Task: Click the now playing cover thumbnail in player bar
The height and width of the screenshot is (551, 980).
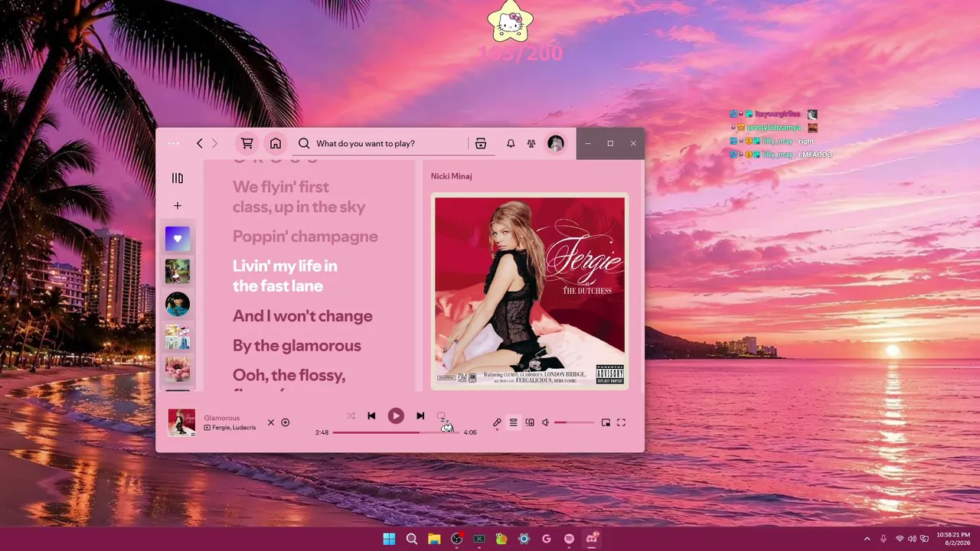Action: [181, 422]
